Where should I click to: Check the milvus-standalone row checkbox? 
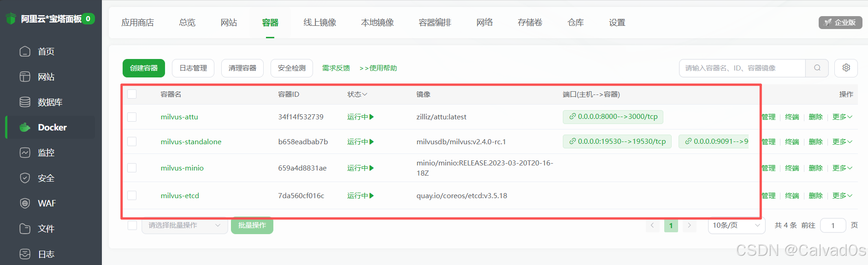coord(132,141)
